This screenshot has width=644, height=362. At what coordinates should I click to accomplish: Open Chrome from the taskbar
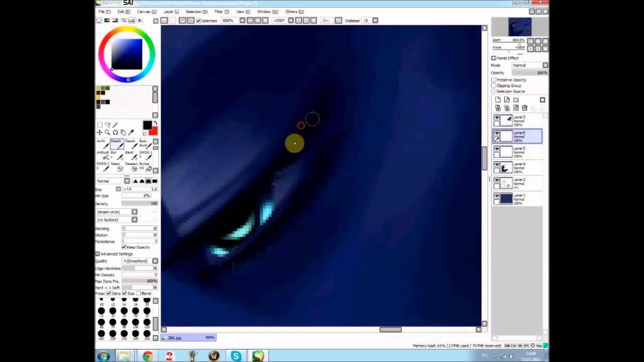pyautogui.click(x=147, y=356)
